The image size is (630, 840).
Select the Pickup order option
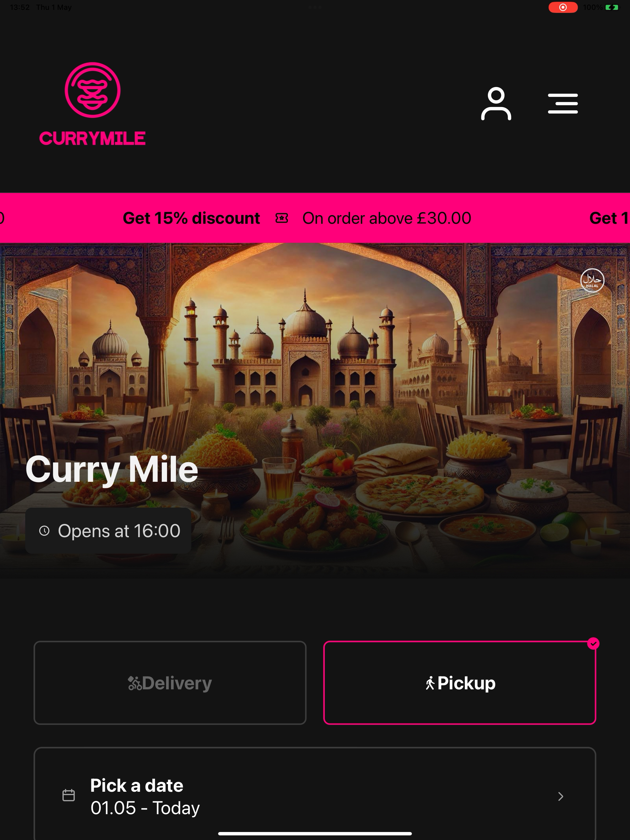click(x=459, y=683)
